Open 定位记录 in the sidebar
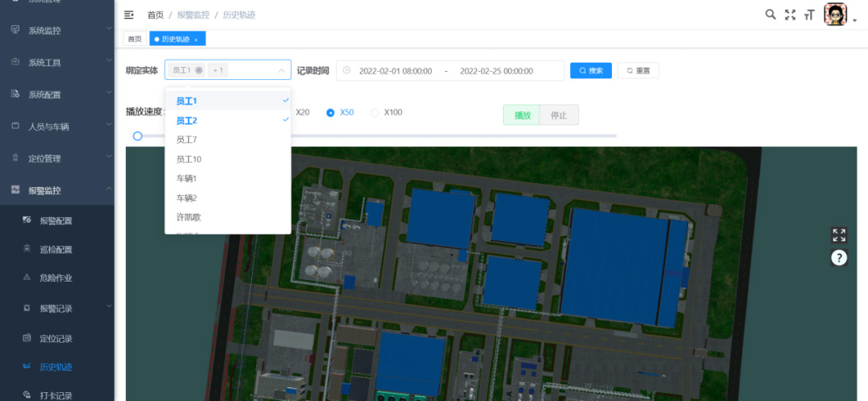This screenshot has width=868, height=401. (57, 338)
